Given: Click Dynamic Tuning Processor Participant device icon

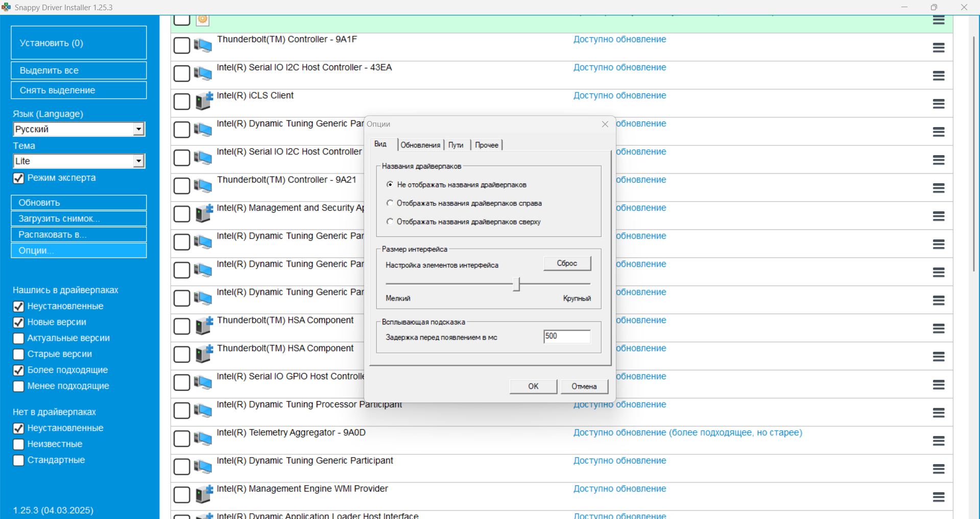Looking at the screenshot, I should 203,411.
